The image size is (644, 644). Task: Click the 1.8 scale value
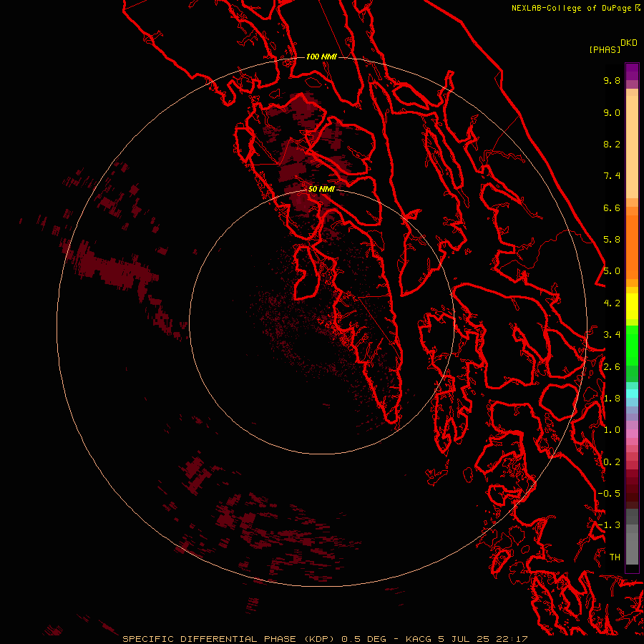[612, 399]
